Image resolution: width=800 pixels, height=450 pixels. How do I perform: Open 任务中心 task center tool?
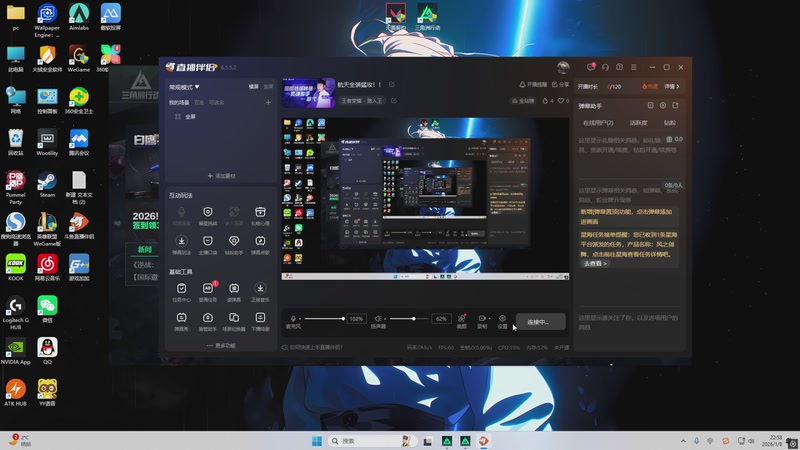(181, 292)
